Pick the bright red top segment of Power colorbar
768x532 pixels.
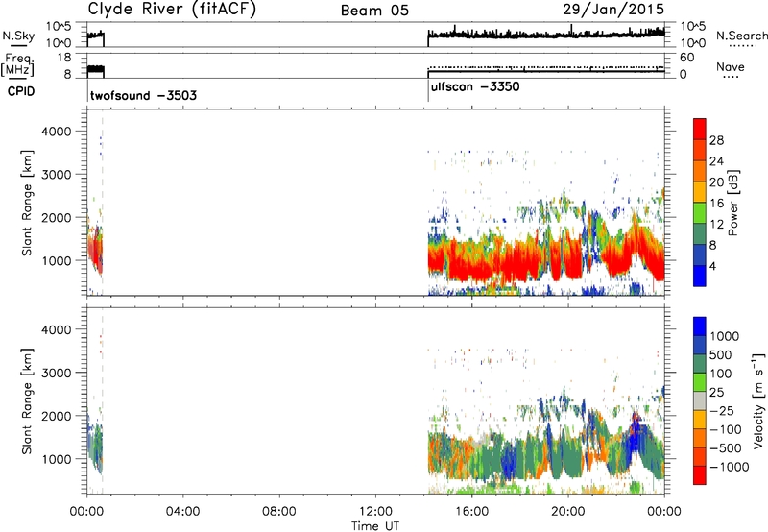click(700, 129)
